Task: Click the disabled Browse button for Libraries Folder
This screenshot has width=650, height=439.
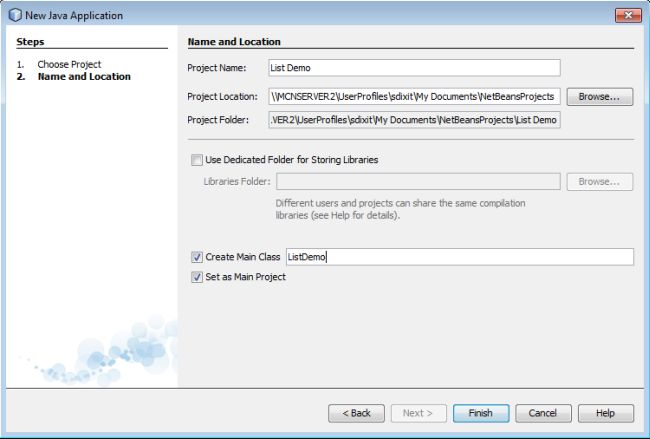Action: coord(600,182)
